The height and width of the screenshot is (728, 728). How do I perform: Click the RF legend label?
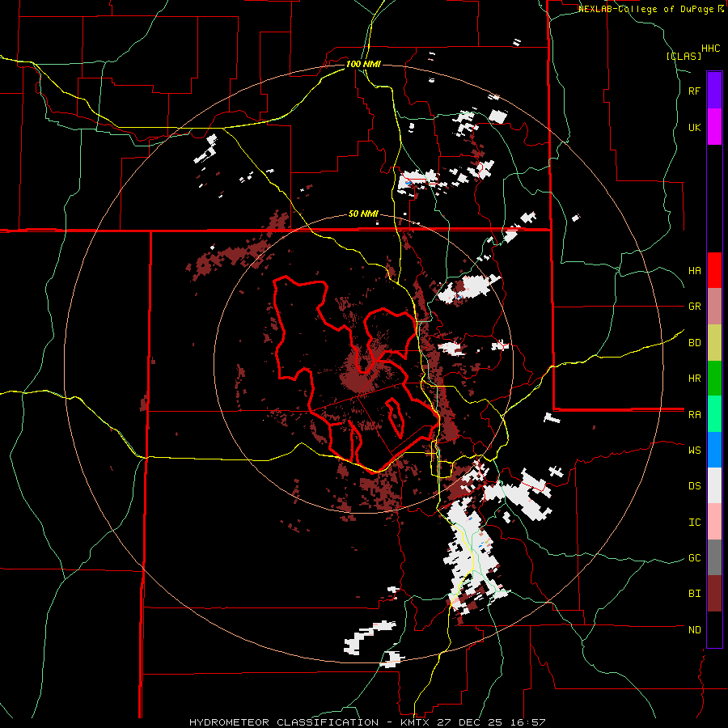point(694,91)
